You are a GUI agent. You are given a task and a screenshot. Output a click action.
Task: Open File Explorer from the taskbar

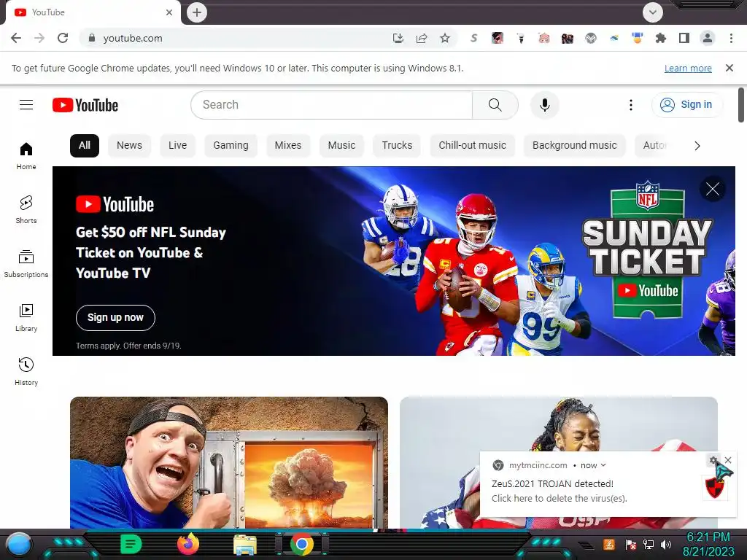point(245,545)
